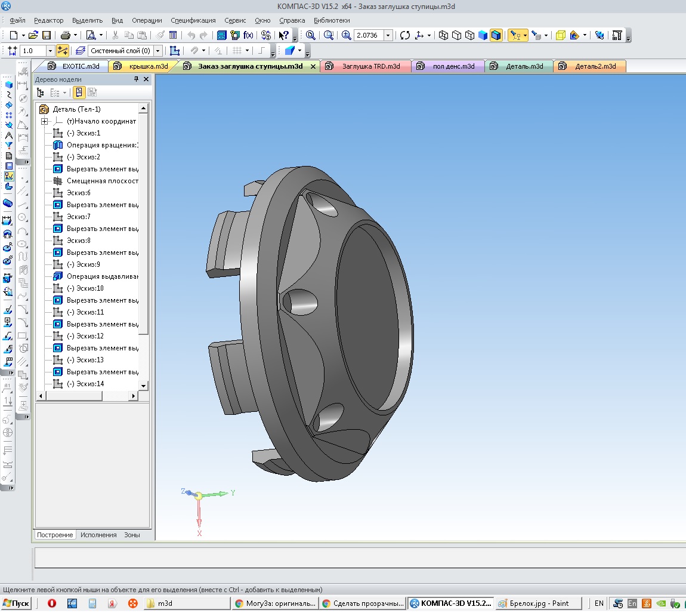
Task: Click the model tree scroll down arrow
Action: [143, 386]
